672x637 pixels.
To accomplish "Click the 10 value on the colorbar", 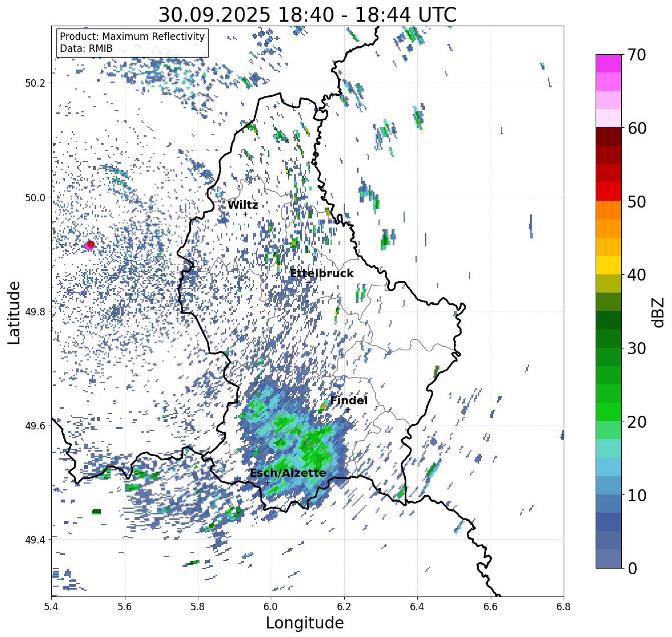I will point(637,495).
